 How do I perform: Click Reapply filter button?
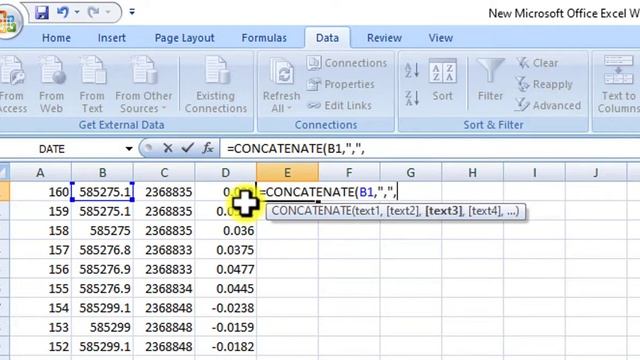point(544,84)
